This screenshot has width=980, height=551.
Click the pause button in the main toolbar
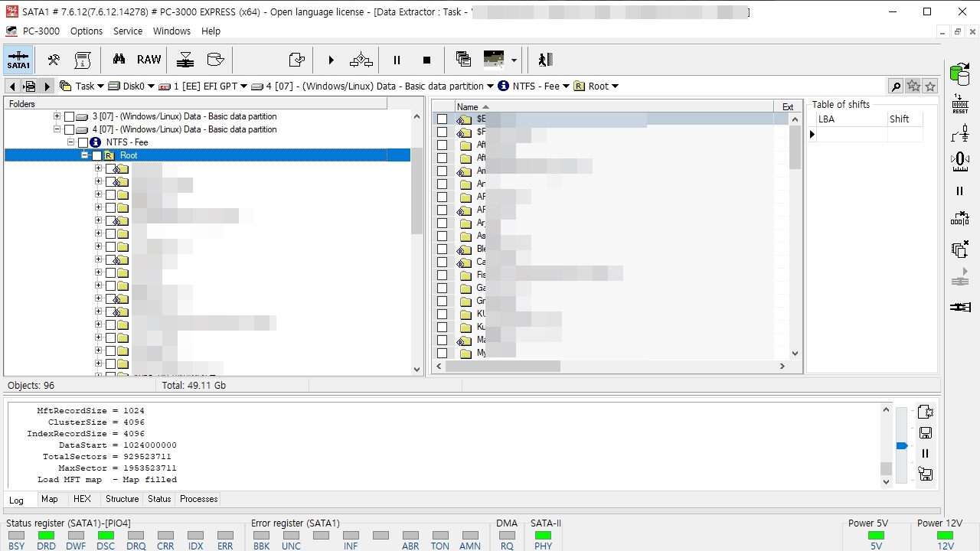click(x=397, y=60)
